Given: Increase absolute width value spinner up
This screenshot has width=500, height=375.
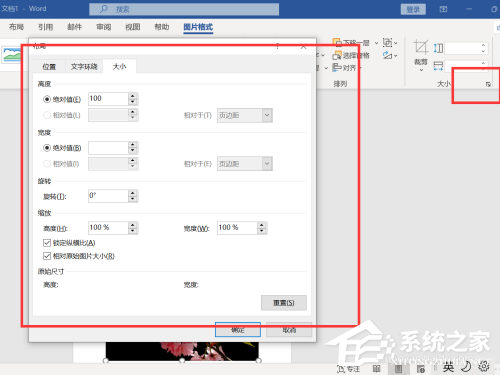Looking at the screenshot, I should tap(133, 145).
